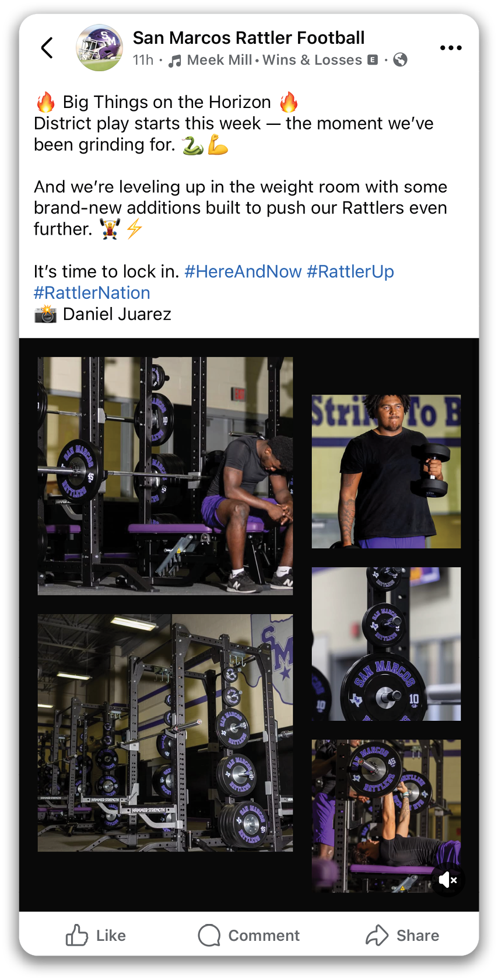Open the wide weight room racks photo
Image resolution: width=498 pixels, height=980 pixels.
(166, 733)
